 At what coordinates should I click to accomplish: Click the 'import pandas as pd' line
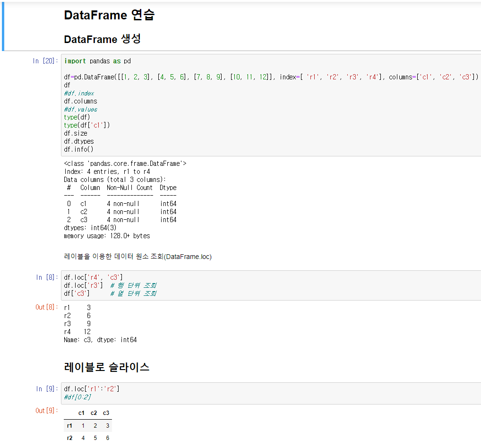(97, 61)
